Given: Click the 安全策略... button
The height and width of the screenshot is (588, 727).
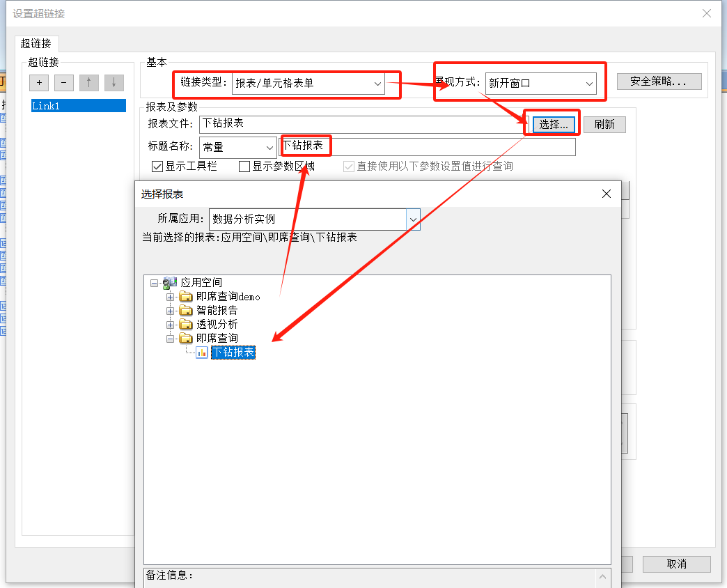Looking at the screenshot, I should 658,82.
